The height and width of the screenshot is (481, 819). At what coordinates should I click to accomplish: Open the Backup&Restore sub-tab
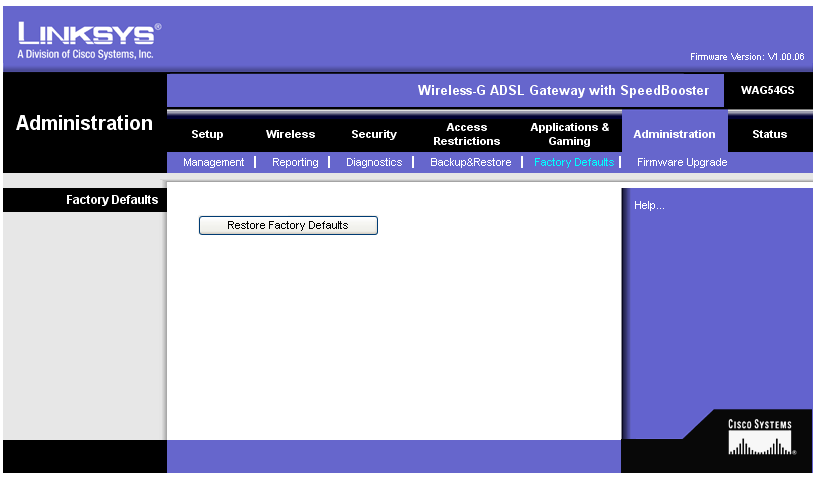(x=471, y=162)
